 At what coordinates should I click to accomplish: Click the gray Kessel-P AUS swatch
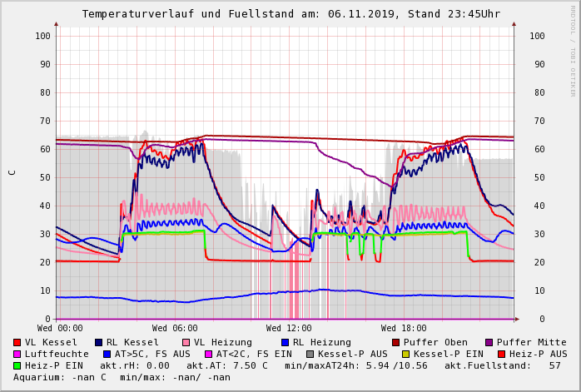click(310, 354)
